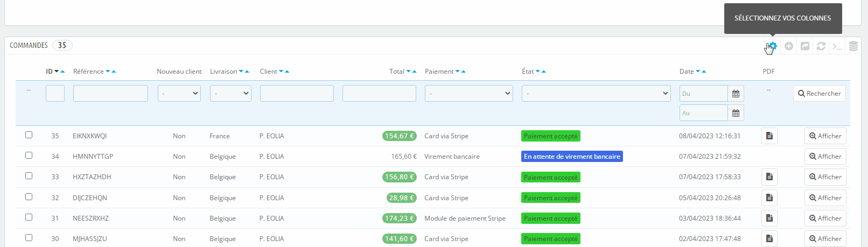The image size is (868, 247).
Task: Open PDF invoice for order NEESZRXHZ
Action: click(769, 218)
